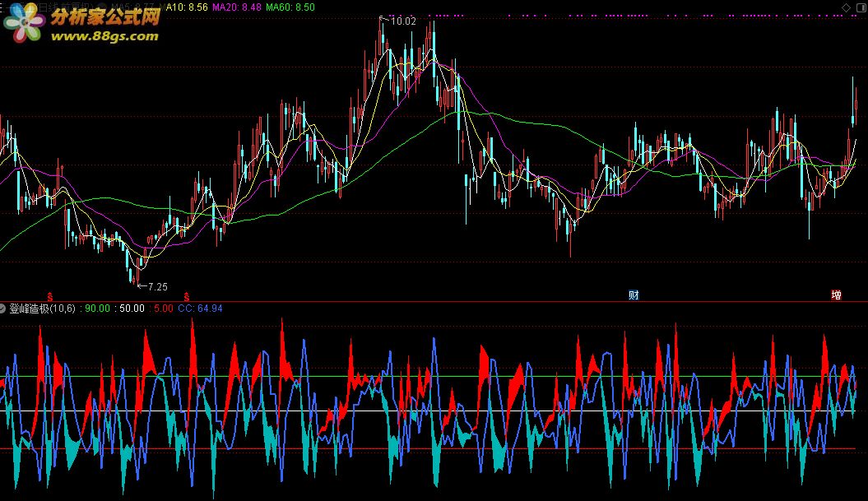Open the 财 financial event marker
Screen dimensions: 868x501
[x=634, y=295]
